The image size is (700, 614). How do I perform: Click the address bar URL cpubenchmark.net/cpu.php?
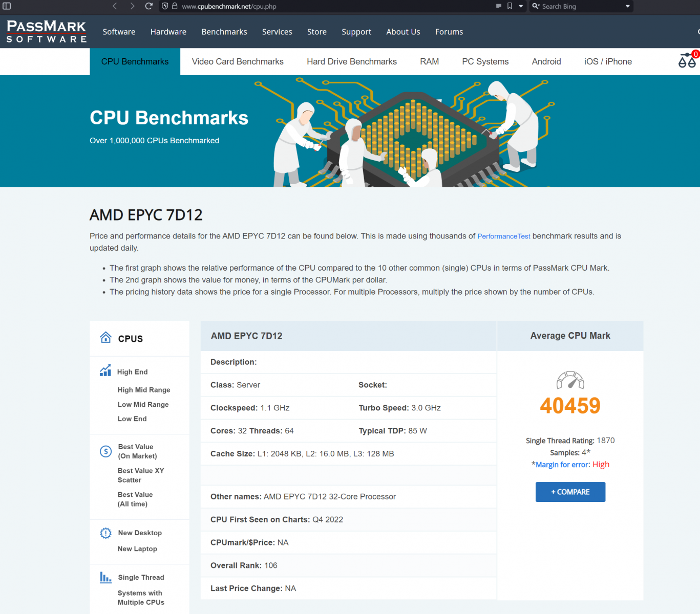pyautogui.click(x=229, y=6)
